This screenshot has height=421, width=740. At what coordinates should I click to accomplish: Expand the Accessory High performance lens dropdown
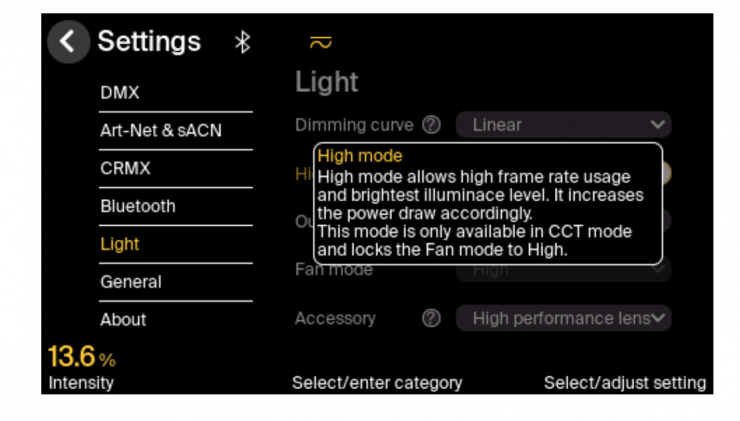coord(563,318)
